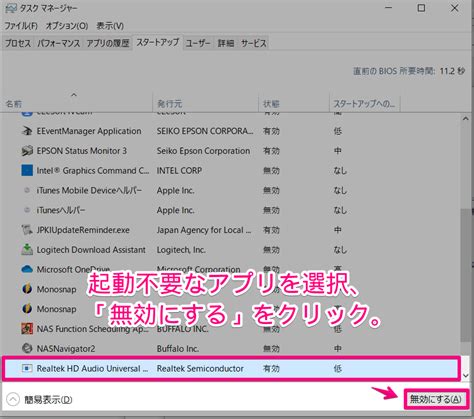
Task: Select Realtek HD Audio Universal row name
Action: [x=92, y=368]
